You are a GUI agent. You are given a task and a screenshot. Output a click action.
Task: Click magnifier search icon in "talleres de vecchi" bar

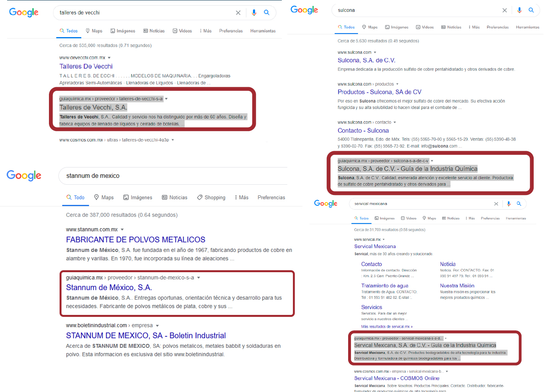point(267,13)
